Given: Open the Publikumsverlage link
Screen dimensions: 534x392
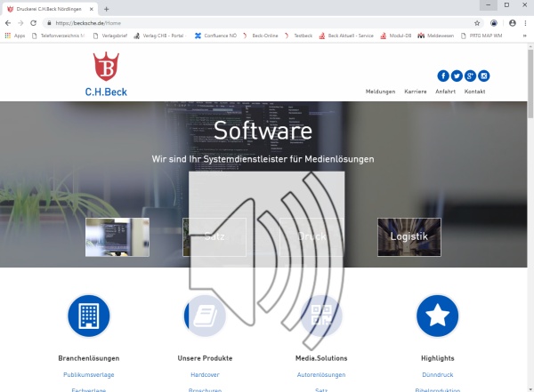Looking at the screenshot, I should click(89, 374).
